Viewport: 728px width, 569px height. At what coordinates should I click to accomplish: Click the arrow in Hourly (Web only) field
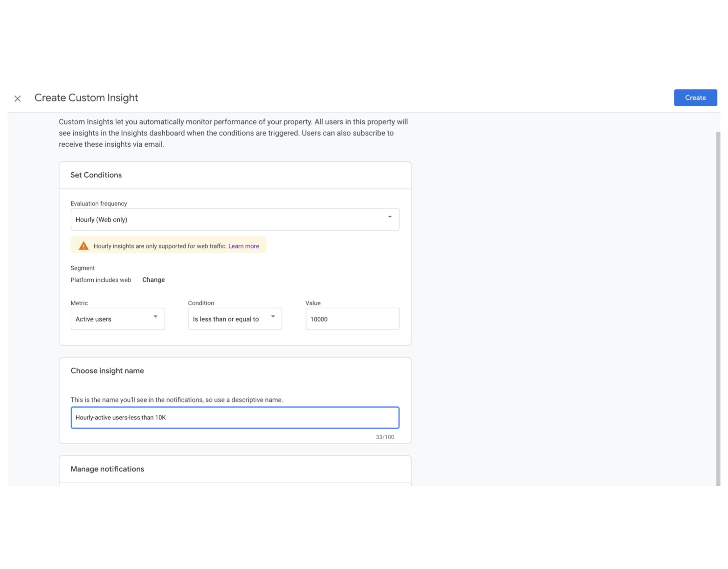coord(389,217)
